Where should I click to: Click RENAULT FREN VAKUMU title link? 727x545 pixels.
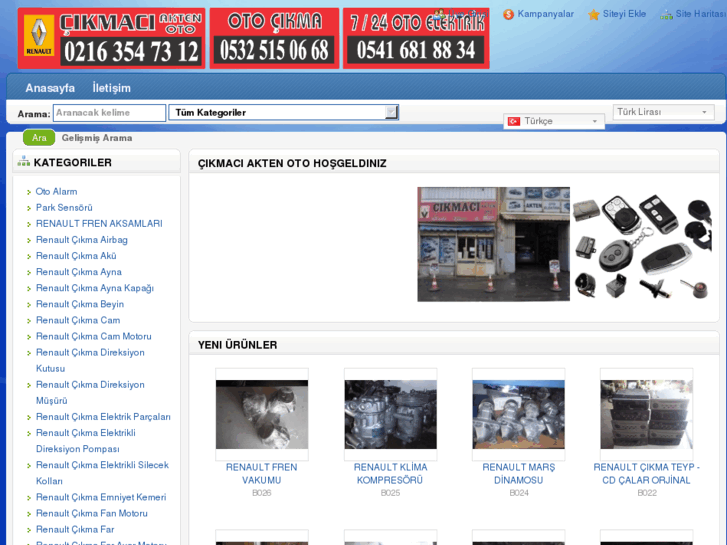coord(262,474)
